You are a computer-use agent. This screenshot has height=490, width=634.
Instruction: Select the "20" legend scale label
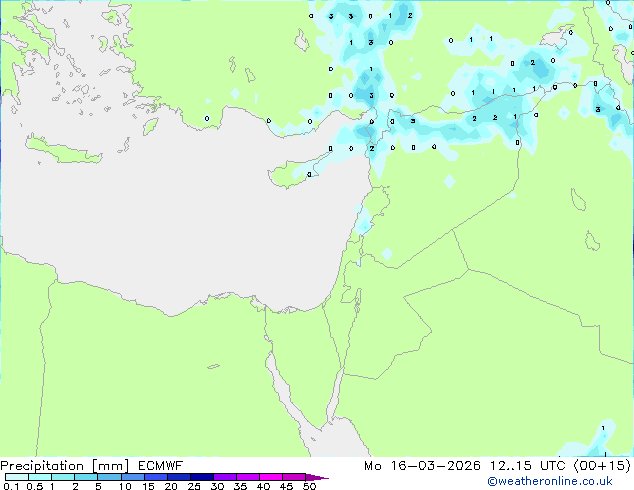coord(171,486)
